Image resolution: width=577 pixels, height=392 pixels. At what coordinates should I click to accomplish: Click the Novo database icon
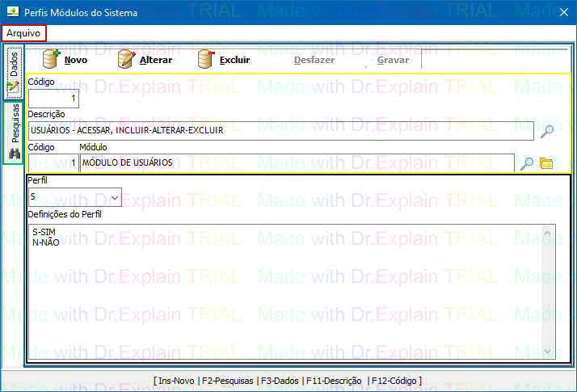coord(52,59)
